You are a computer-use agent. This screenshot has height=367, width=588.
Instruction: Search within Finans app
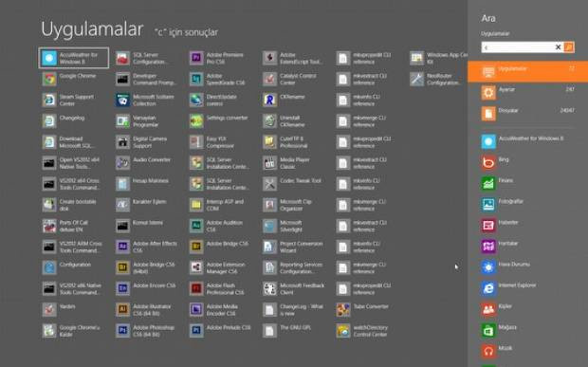coord(527,183)
